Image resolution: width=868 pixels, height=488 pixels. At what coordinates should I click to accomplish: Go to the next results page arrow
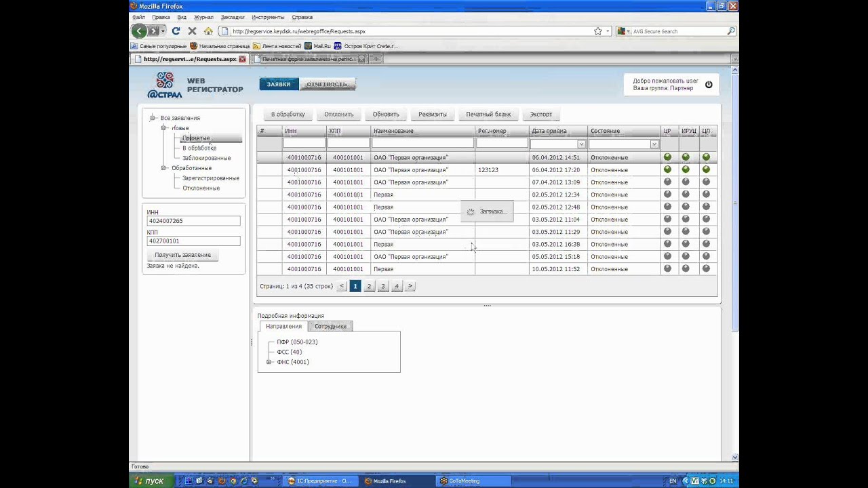pyautogui.click(x=410, y=286)
